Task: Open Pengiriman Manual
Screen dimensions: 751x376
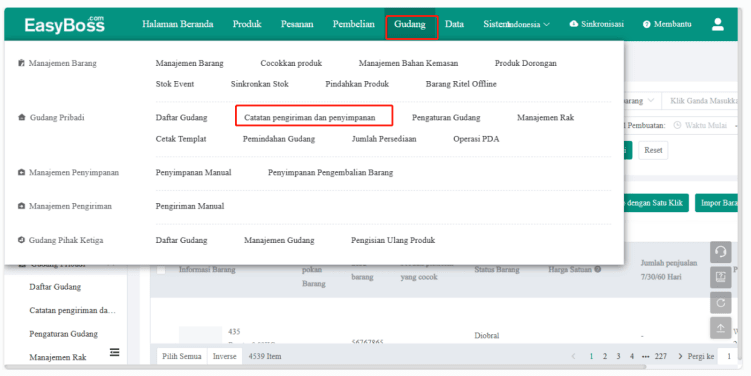Action: click(190, 206)
